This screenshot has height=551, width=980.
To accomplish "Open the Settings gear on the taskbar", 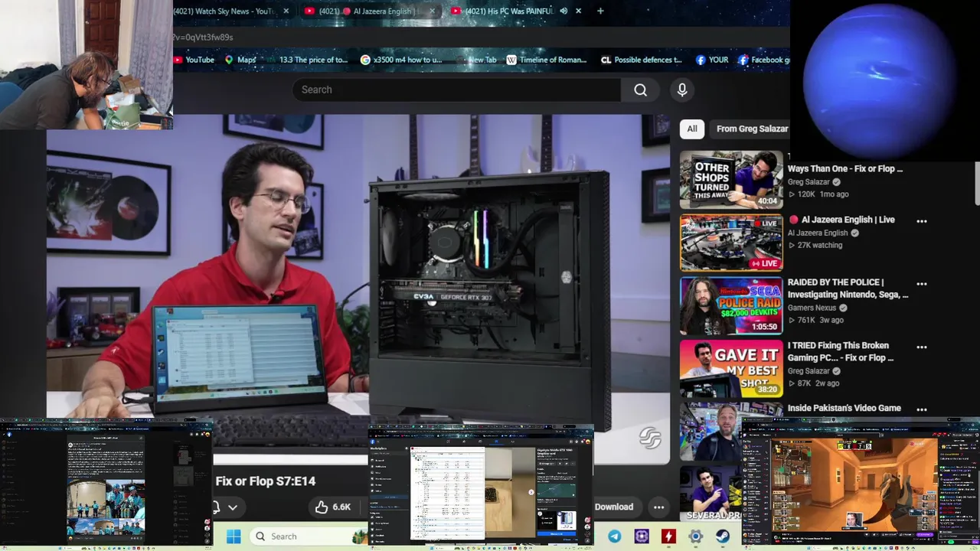I will pyautogui.click(x=695, y=536).
